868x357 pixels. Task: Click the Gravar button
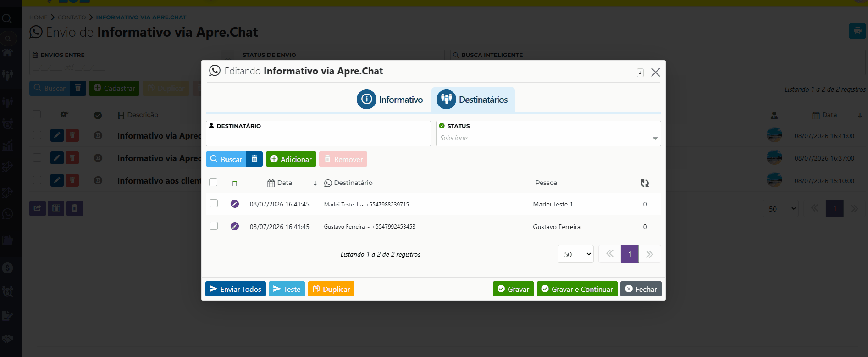[x=513, y=289]
